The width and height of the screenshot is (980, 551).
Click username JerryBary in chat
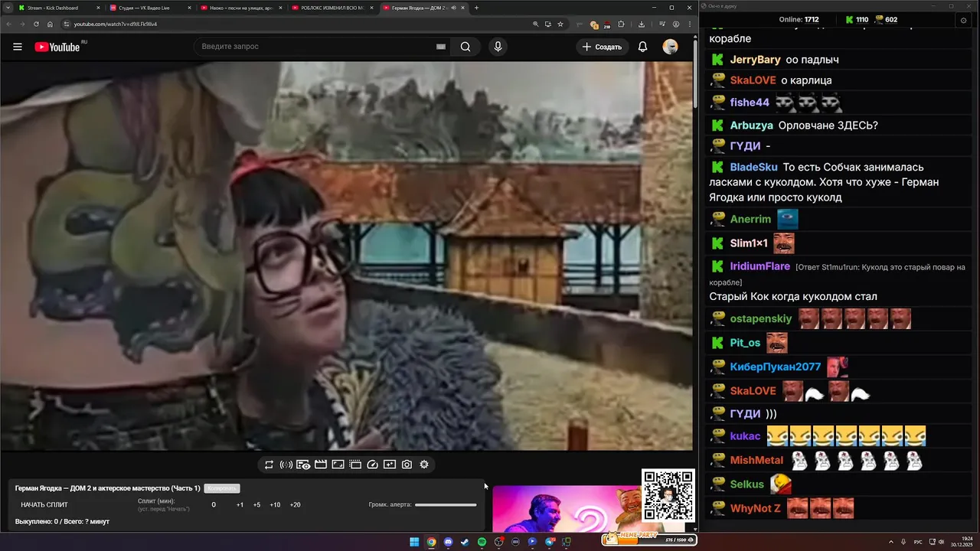pos(755,60)
